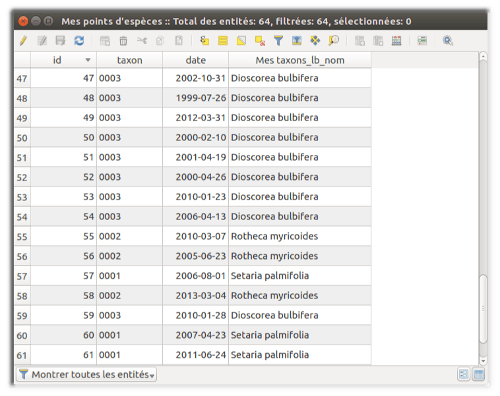Copy selected rows to clipboard icon
This screenshot has height=396, width=500.
160,41
